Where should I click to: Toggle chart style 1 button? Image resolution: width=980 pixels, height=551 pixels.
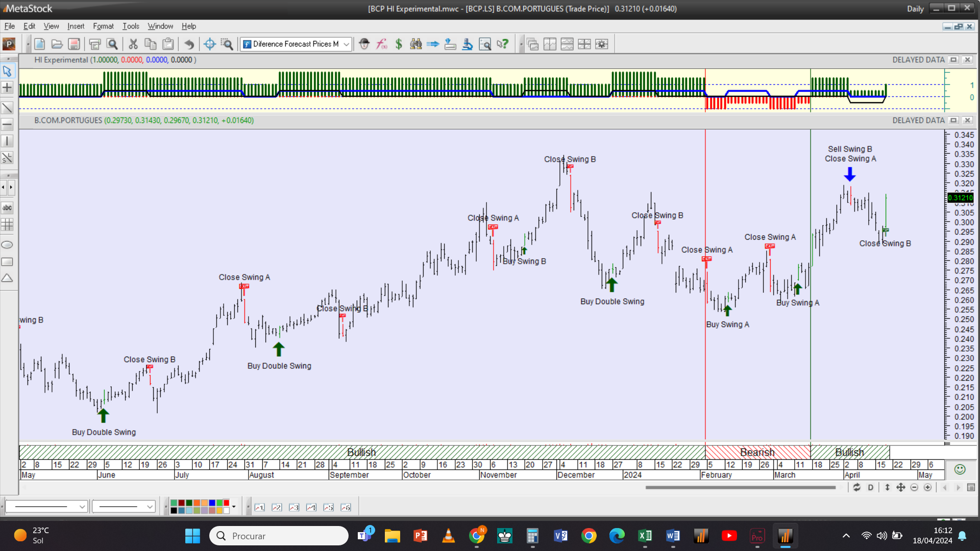point(260,507)
